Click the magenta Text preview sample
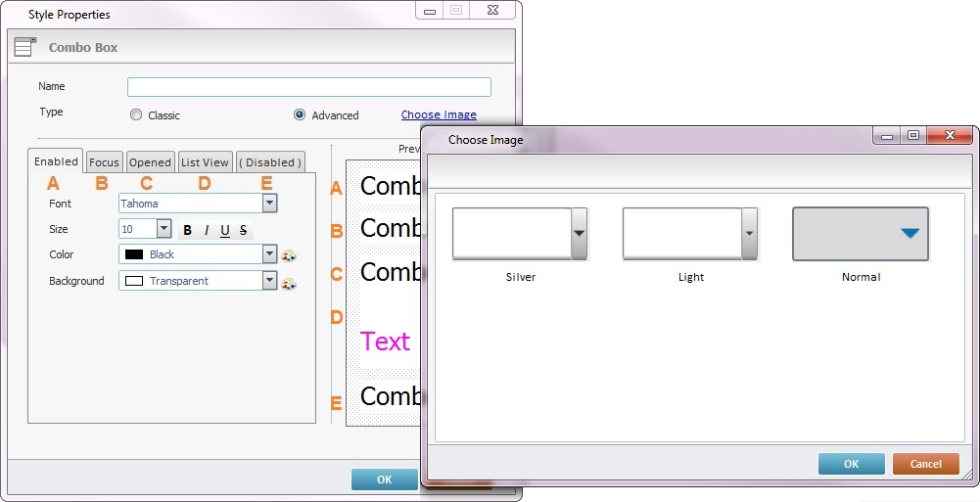This screenshot has height=502, width=980. coord(385,342)
